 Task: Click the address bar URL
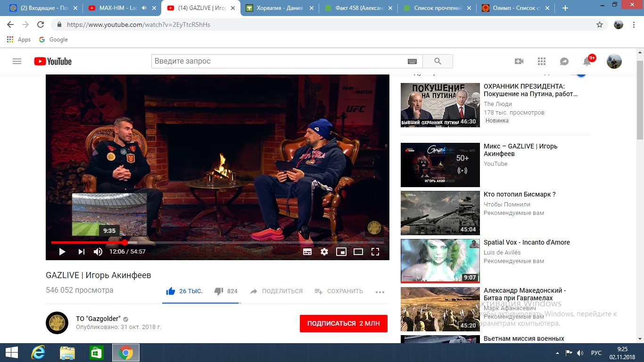coord(138,25)
